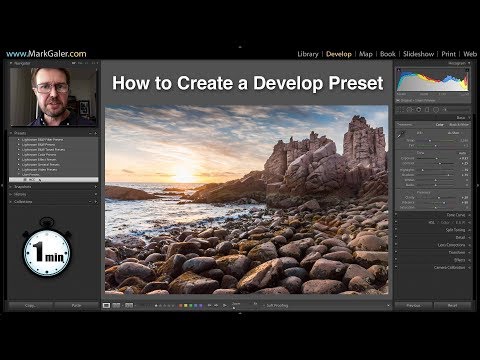This screenshot has width=480, height=360.
Task: Open the Book module
Action: [388, 54]
